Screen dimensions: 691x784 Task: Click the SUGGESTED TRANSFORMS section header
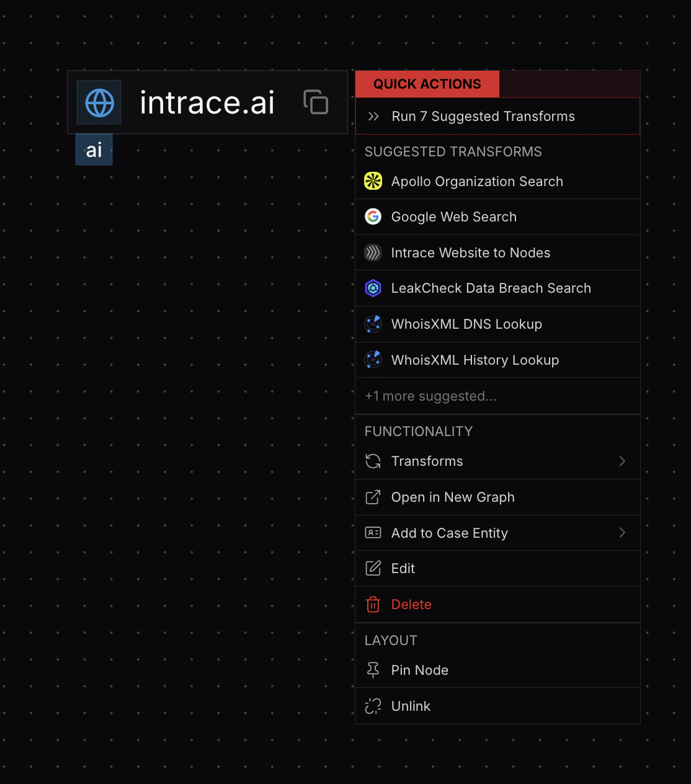click(x=453, y=151)
